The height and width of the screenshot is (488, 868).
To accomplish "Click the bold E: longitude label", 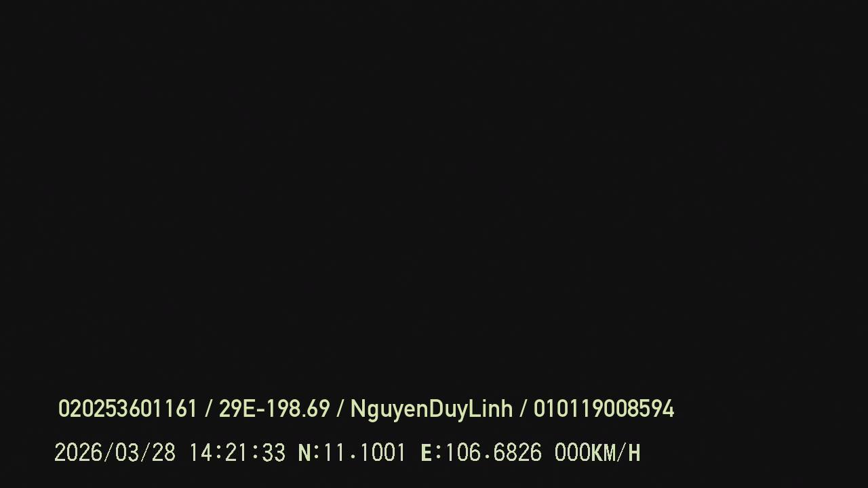I will coord(431,453).
